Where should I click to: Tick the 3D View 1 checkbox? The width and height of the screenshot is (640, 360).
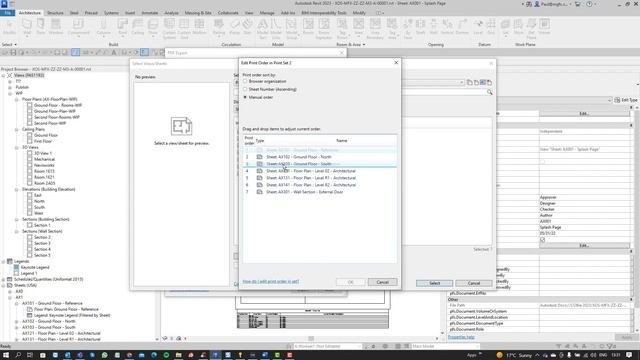[x=29, y=153]
